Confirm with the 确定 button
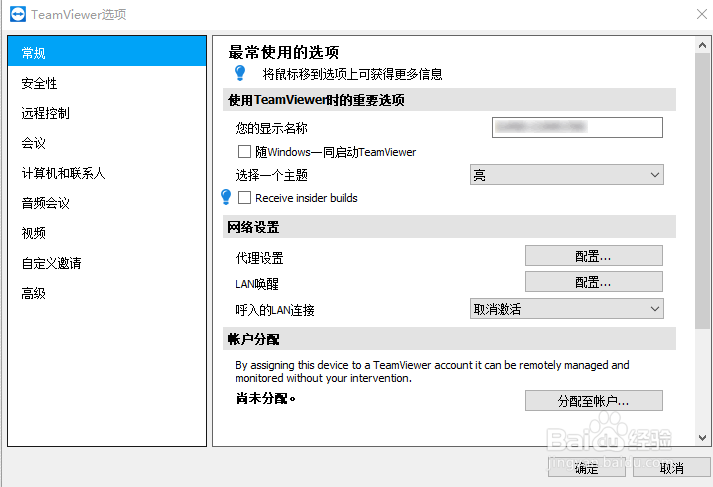 tap(587, 467)
